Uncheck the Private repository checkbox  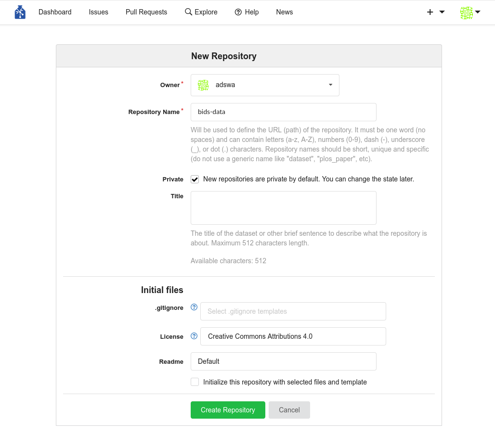tap(195, 179)
